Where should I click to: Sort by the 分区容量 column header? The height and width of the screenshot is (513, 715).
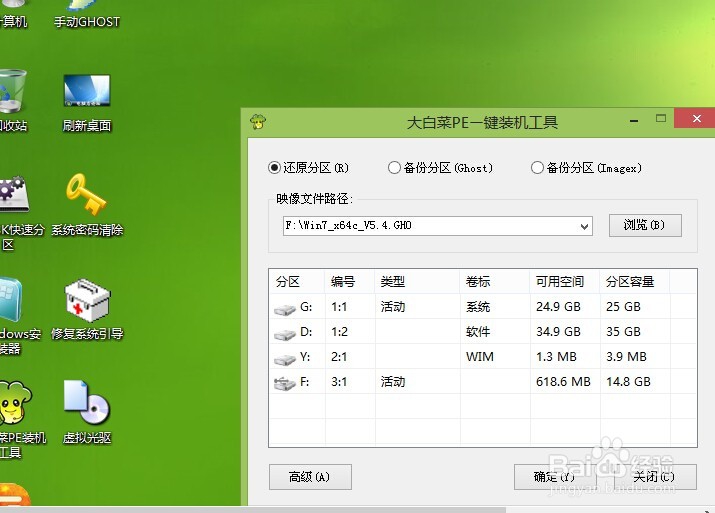pyautogui.click(x=634, y=281)
